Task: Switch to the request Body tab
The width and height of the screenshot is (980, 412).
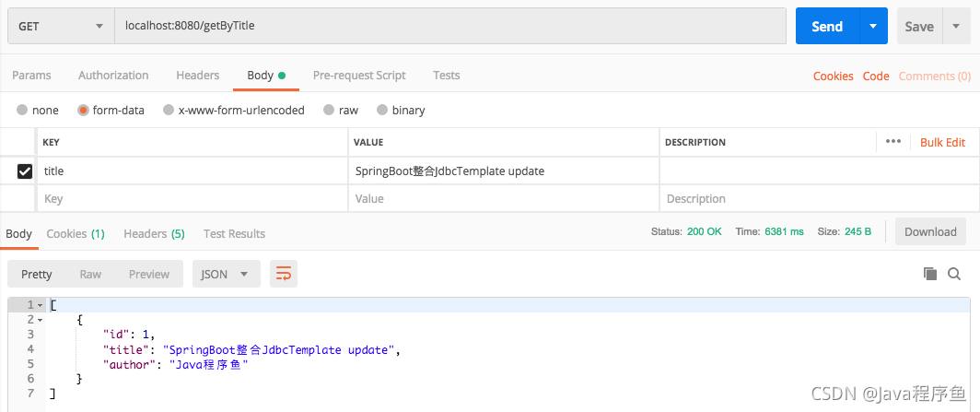Action: (266, 75)
